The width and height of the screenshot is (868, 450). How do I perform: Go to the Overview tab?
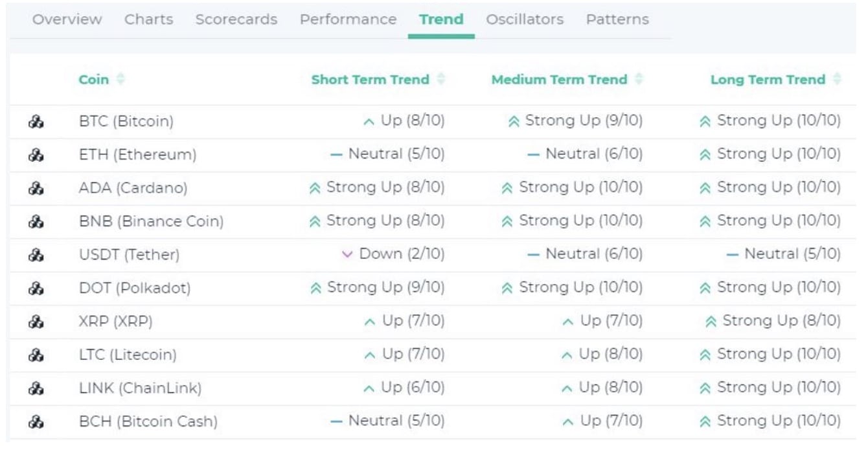pyautogui.click(x=67, y=19)
